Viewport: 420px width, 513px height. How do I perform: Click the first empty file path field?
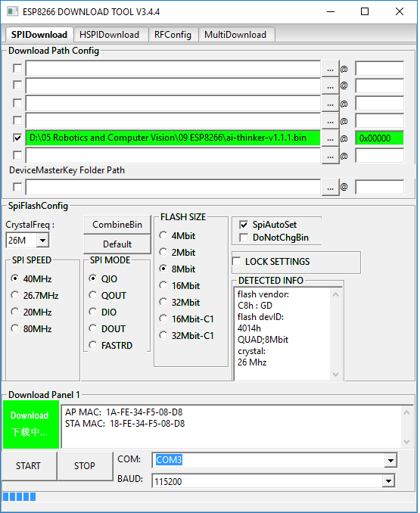pos(173,69)
